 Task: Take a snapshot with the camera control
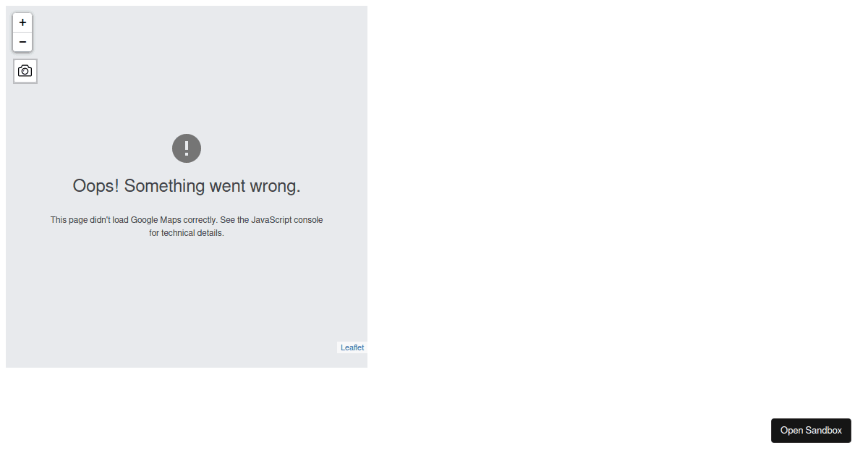[25, 71]
